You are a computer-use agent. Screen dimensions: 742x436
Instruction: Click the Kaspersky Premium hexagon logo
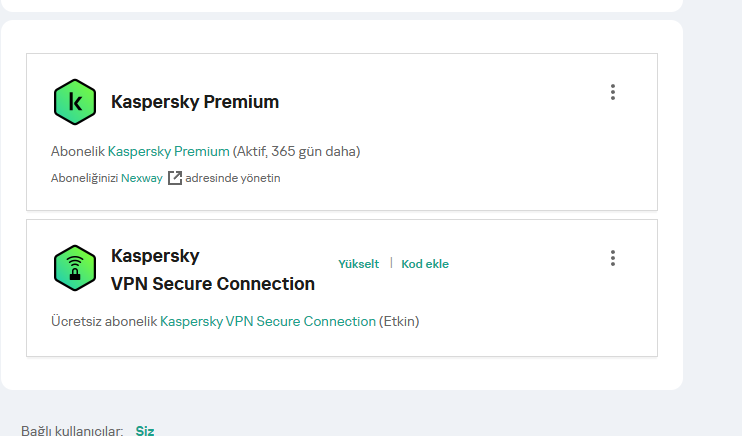[x=74, y=102]
